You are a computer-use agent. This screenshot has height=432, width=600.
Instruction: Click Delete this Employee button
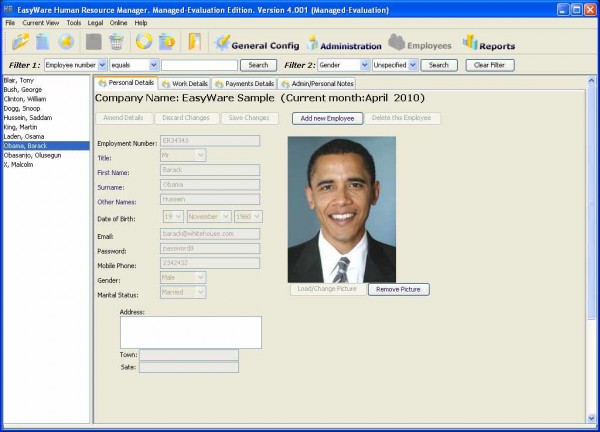pos(401,118)
